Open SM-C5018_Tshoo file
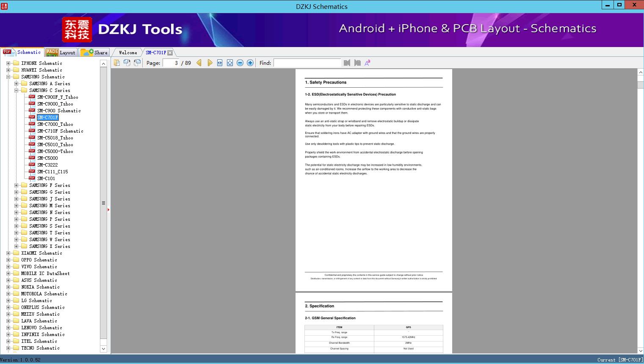Viewport: 644px width, 364px height. coord(55,138)
